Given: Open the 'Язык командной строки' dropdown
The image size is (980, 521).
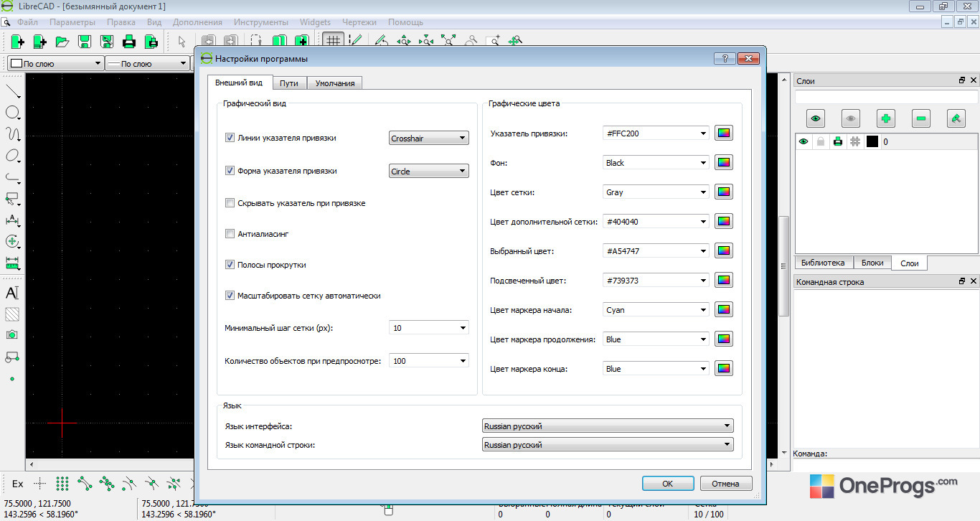Looking at the screenshot, I should (608, 445).
